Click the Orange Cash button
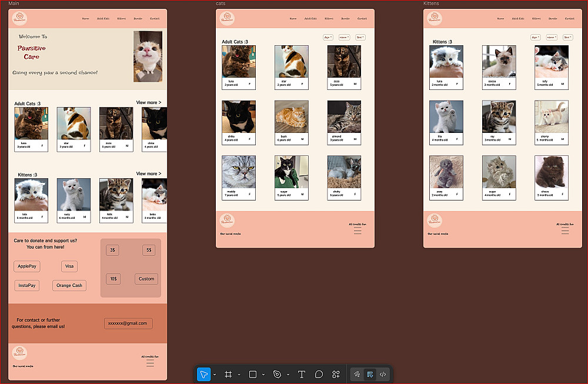The height and width of the screenshot is (384, 588). tap(69, 285)
